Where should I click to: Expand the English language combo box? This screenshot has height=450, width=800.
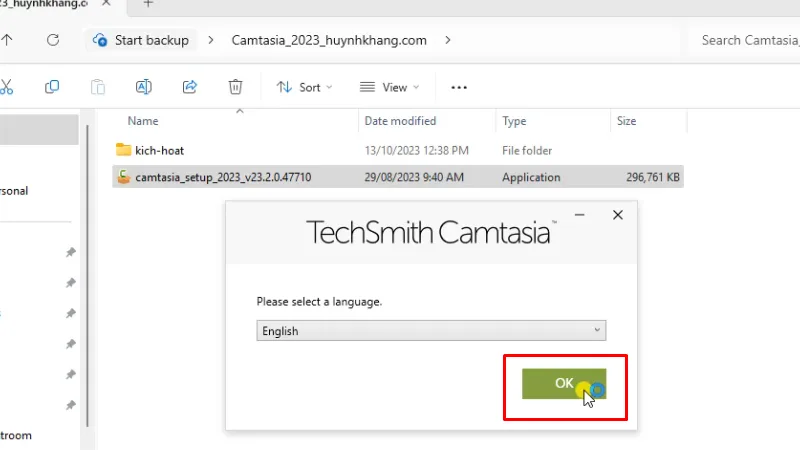coord(430,330)
